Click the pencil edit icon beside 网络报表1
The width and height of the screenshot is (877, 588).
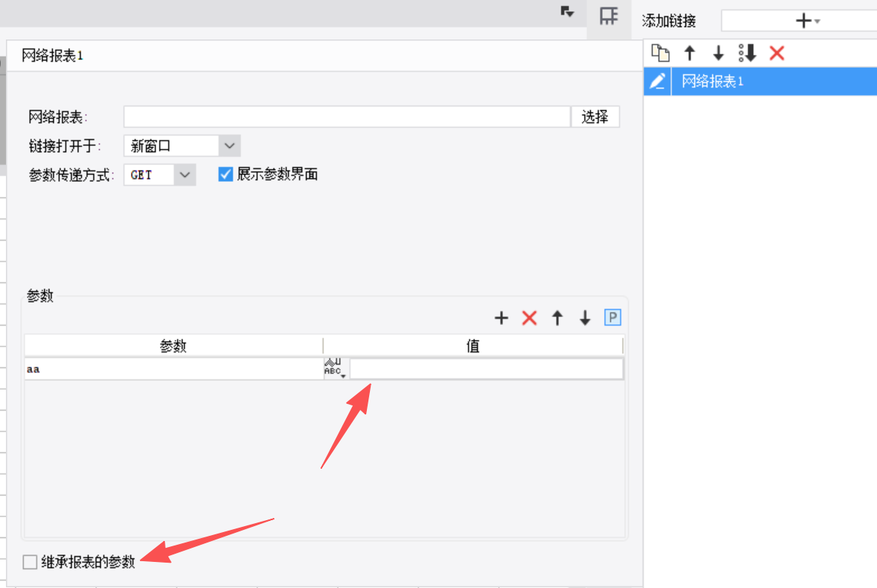[658, 81]
